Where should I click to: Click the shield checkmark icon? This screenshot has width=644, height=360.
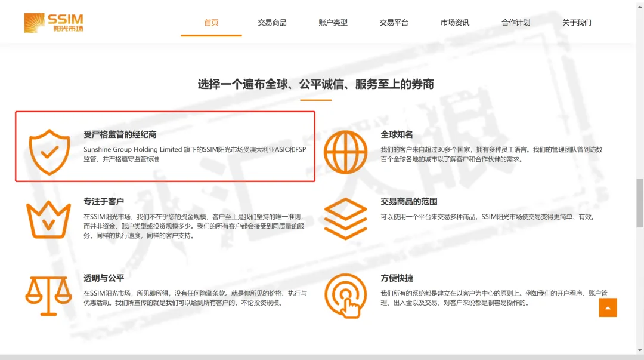click(x=49, y=152)
